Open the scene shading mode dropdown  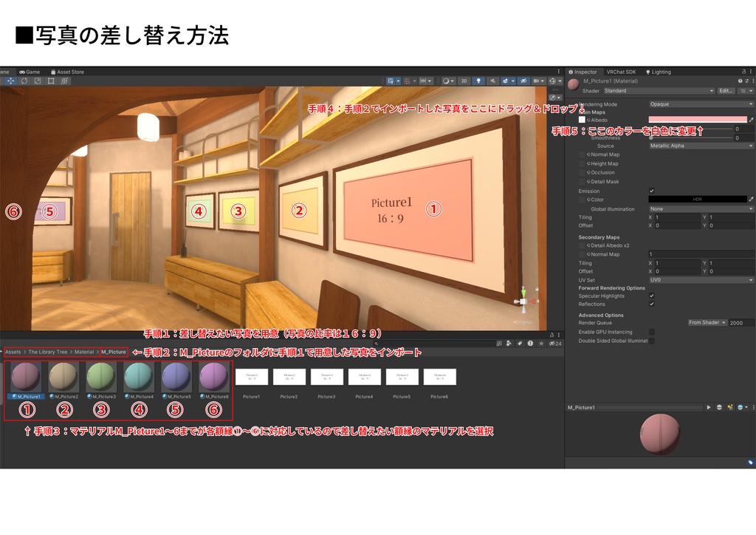coord(448,81)
